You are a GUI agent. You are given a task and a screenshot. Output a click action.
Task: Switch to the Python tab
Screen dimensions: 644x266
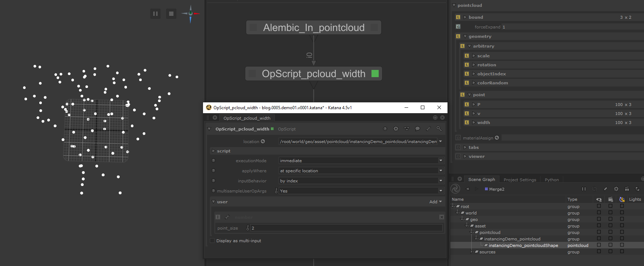tap(552, 180)
